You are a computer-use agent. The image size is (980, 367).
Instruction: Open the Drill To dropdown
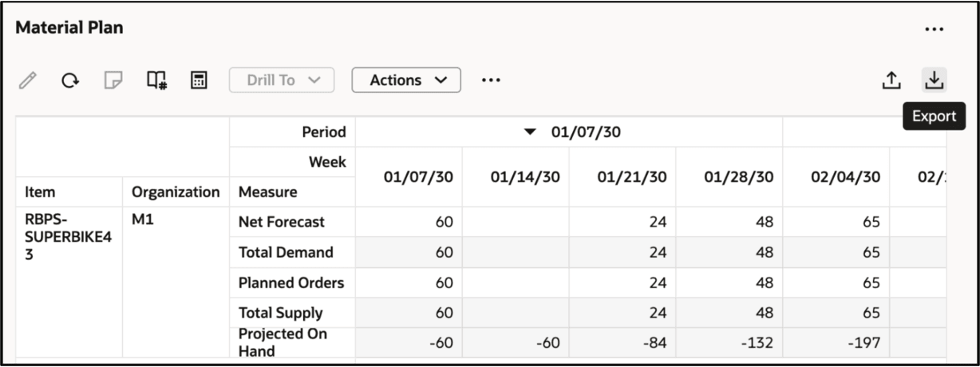coord(282,80)
